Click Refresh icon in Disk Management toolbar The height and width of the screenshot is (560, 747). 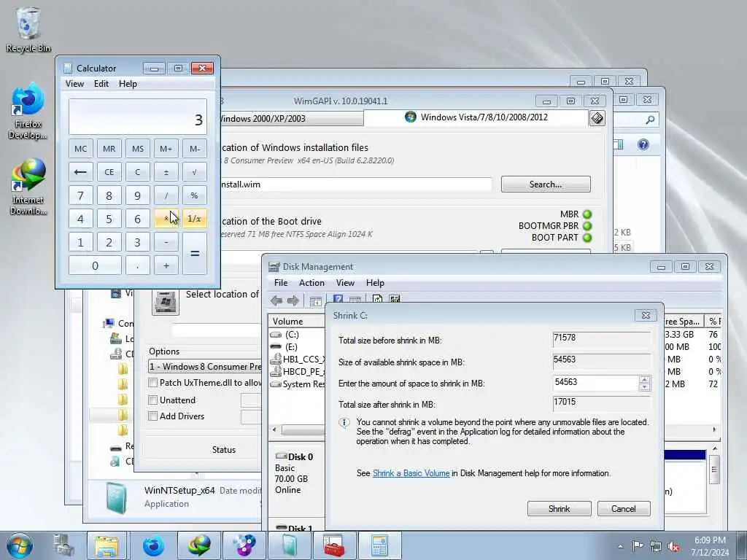click(377, 300)
